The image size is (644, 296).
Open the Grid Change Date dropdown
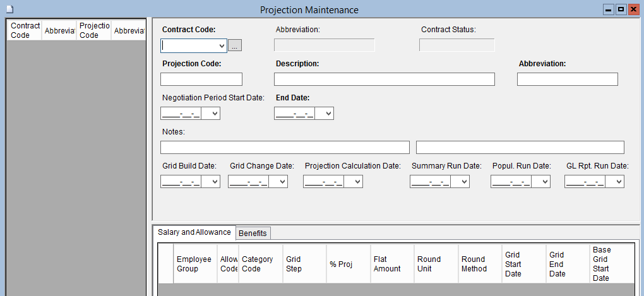click(282, 182)
